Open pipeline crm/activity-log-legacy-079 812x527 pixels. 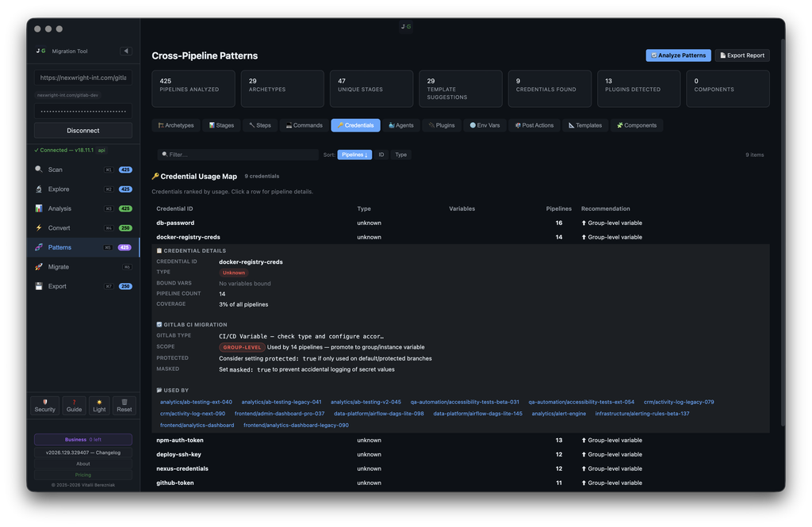click(x=679, y=402)
